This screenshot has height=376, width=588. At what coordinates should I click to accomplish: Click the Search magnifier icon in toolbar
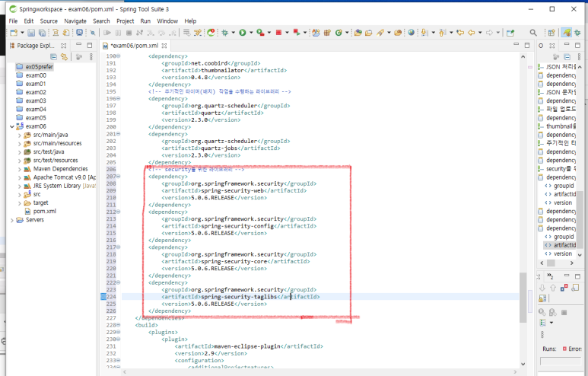click(x=533, y=33)
